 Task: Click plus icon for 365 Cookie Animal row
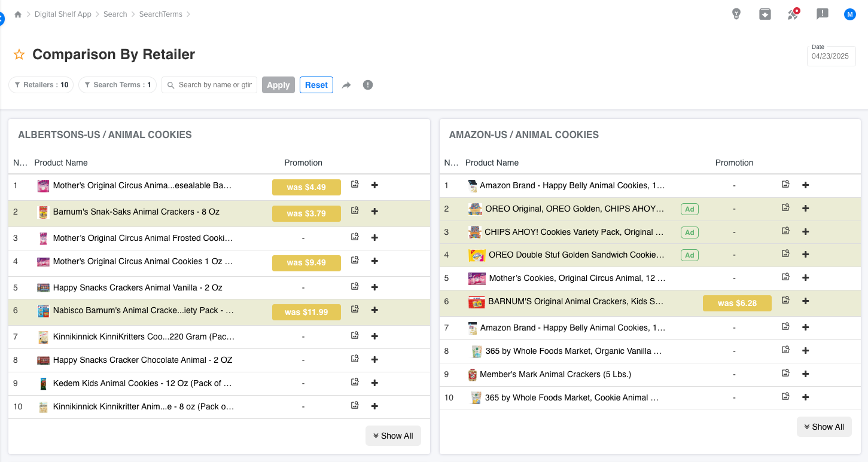click(x=806, y=397)
